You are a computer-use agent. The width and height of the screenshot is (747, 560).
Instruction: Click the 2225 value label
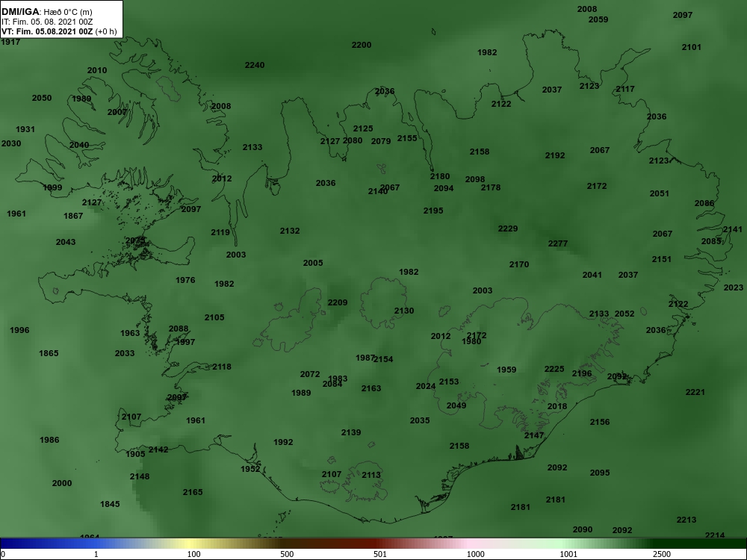coord(554,370)
